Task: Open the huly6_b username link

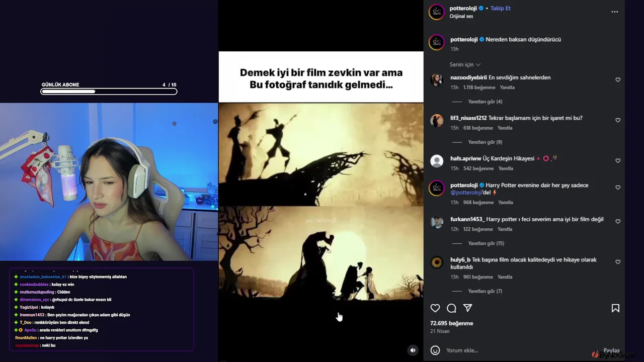Action: click(460, 260)
